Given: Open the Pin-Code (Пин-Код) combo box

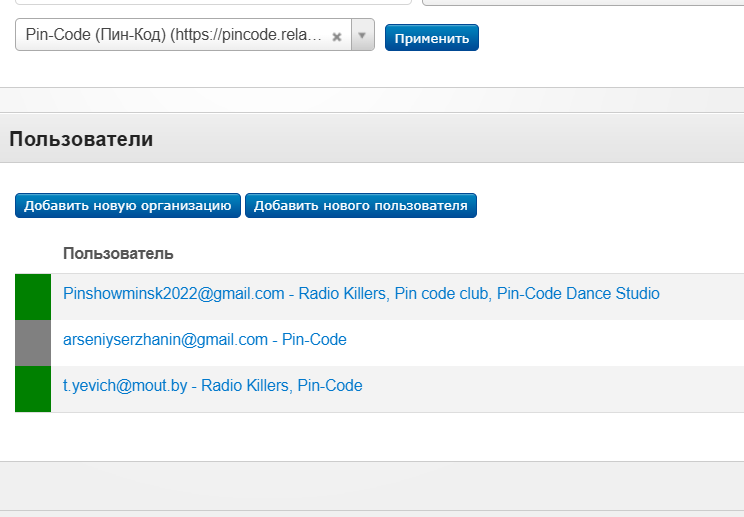Looking at the screenshot, I should [x=195, y=35].
